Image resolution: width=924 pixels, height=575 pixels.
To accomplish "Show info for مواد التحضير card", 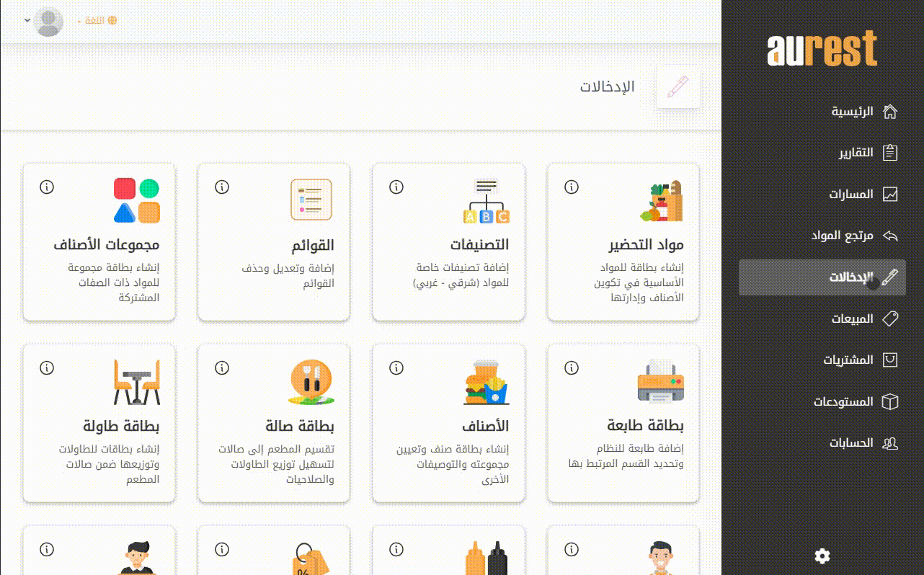I will pyautogui.click(x=572, y=187).
